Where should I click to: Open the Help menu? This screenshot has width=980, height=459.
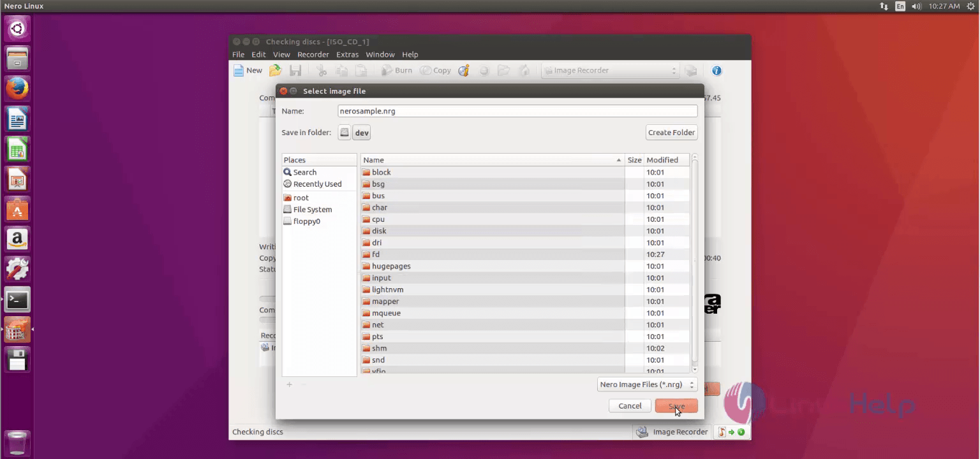pyautogui.click(x=410, y=55)
